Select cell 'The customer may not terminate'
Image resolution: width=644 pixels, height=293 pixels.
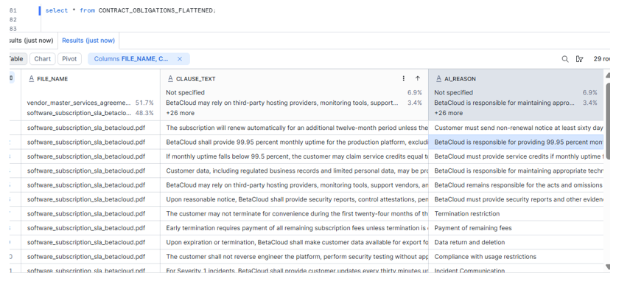(x=294, y=213)
